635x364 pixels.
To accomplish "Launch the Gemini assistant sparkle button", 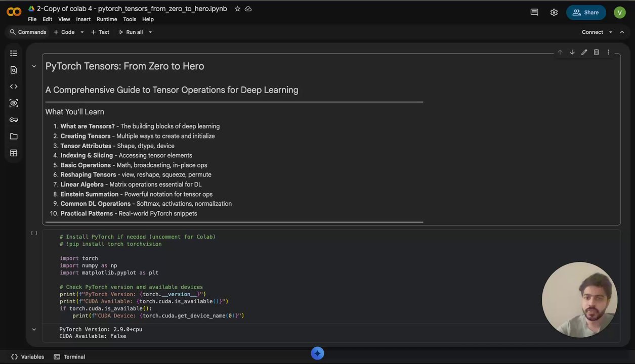I will pyautogui.click(x=317, y=353).
